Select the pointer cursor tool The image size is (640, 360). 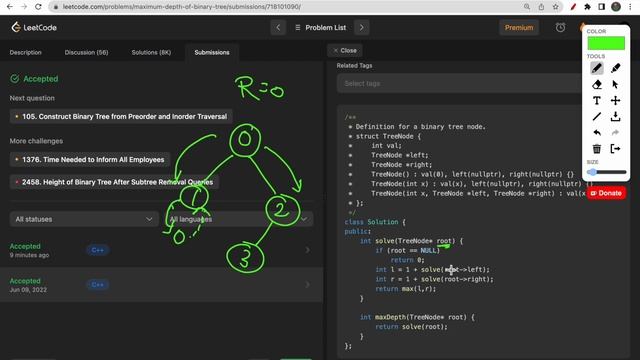(x=616, y=84)
